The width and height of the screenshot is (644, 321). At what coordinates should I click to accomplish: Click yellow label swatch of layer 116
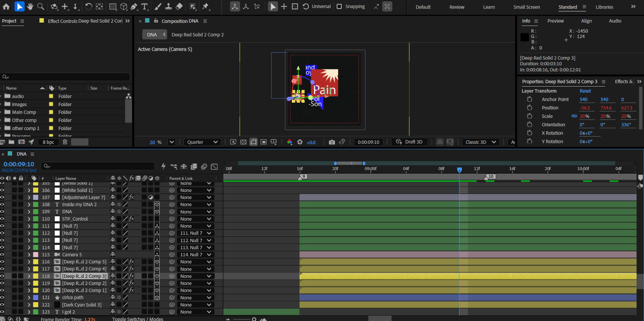coord(35,262)
